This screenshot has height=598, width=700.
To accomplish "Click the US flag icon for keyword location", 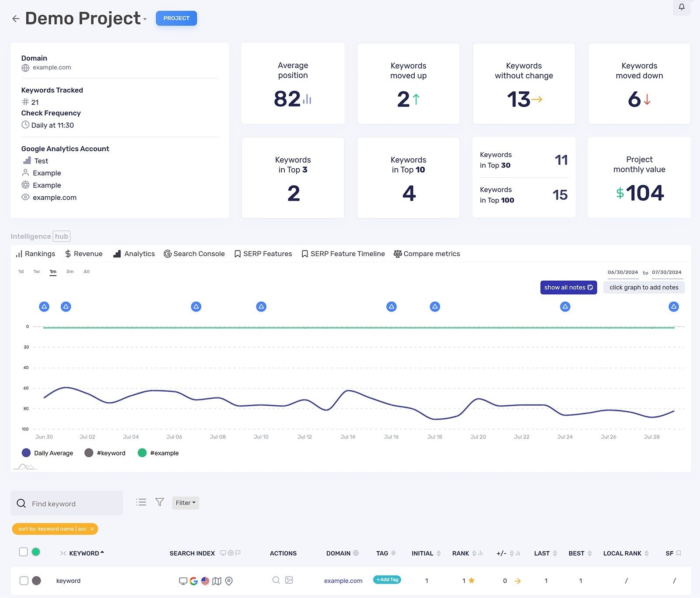I will coord(206,581).
